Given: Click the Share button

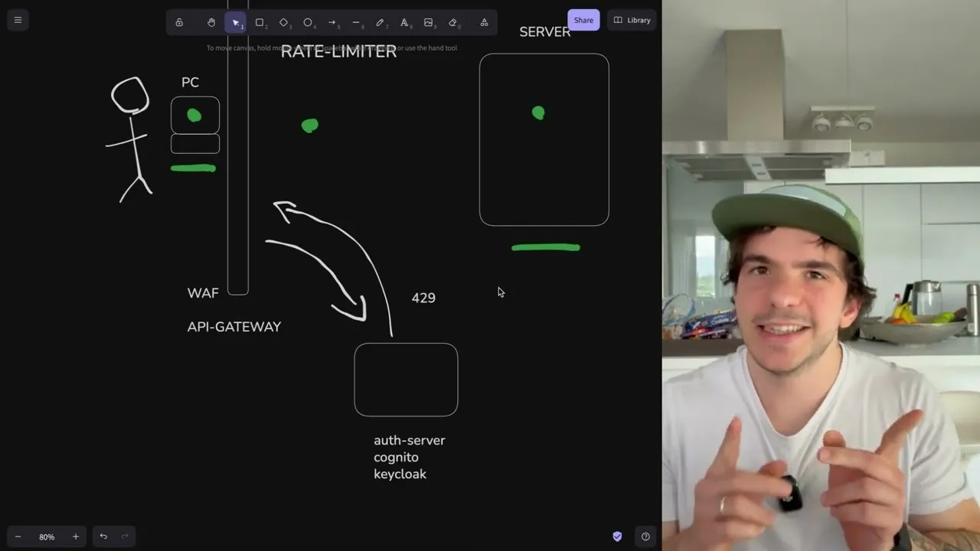Looking at the screenshot, I should (x=583, y=20).
